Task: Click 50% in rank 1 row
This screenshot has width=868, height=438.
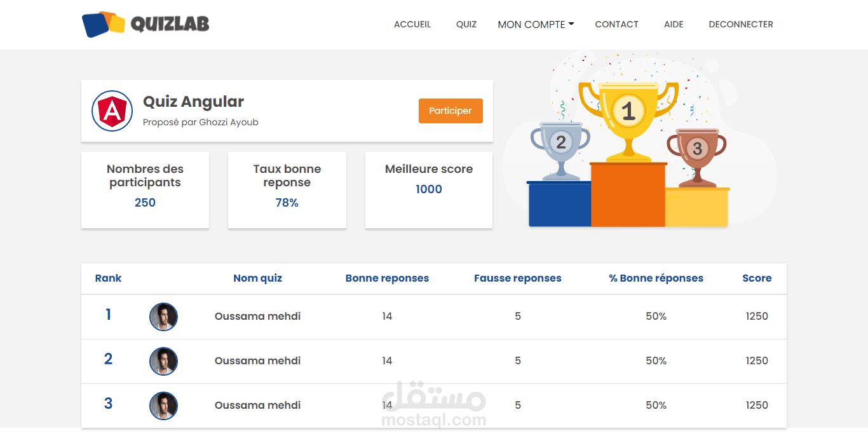Action: [656, 316]
